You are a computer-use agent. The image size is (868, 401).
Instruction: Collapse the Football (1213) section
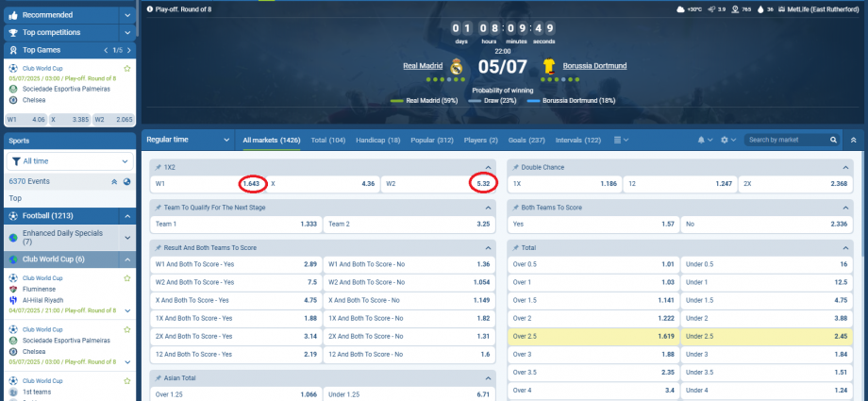[126, 215]
